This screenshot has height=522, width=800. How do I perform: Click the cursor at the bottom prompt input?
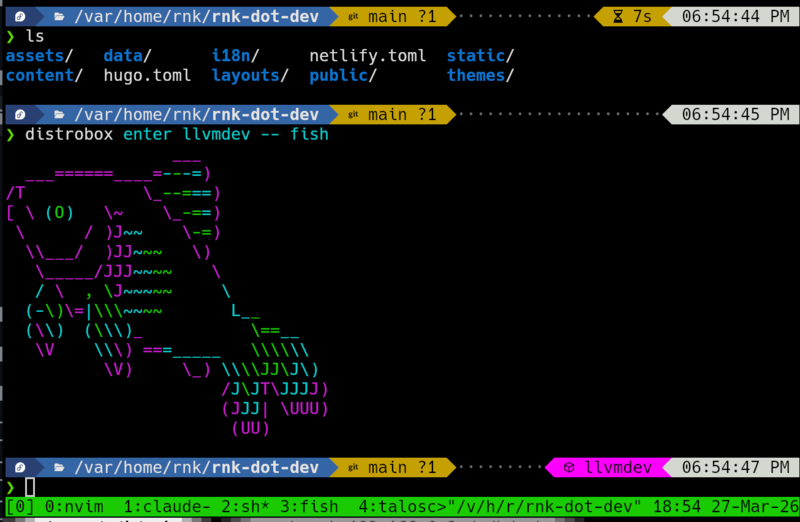pyautogui.click(x=30, y=487)
